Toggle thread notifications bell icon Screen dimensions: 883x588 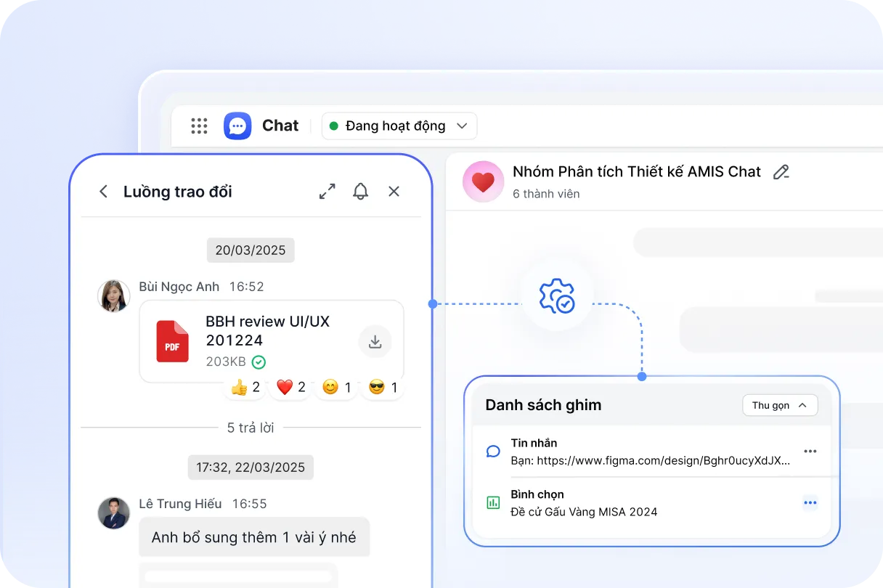(x=360, y=192)
